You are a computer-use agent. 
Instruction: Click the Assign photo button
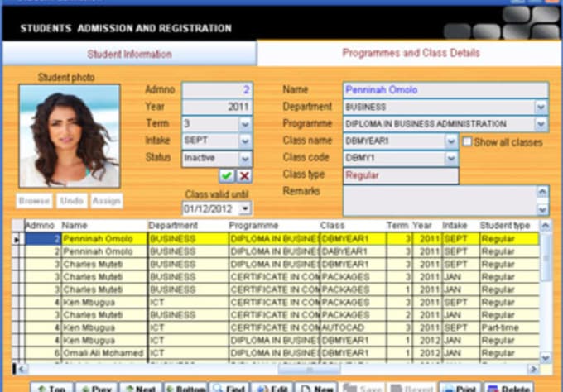[106, 201]
